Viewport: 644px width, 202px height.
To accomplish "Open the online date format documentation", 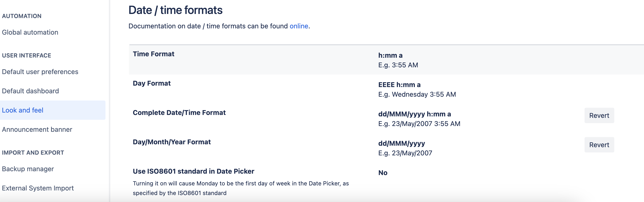I will tap(299, 26).
